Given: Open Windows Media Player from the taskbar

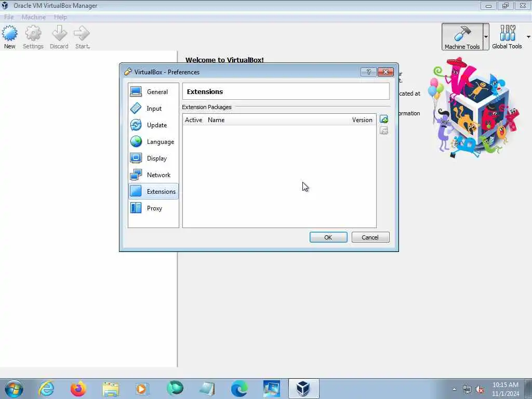Looking at the screenshot, I should (141, 389).
